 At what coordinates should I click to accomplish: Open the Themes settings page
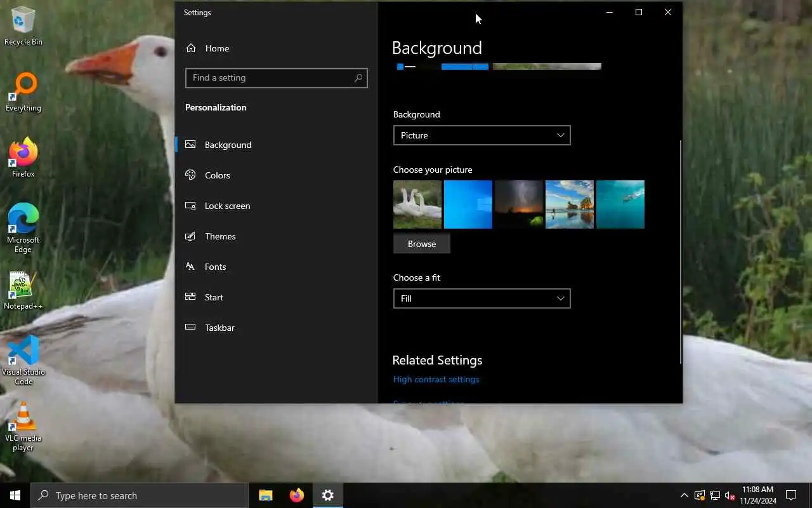click(277, 236)
